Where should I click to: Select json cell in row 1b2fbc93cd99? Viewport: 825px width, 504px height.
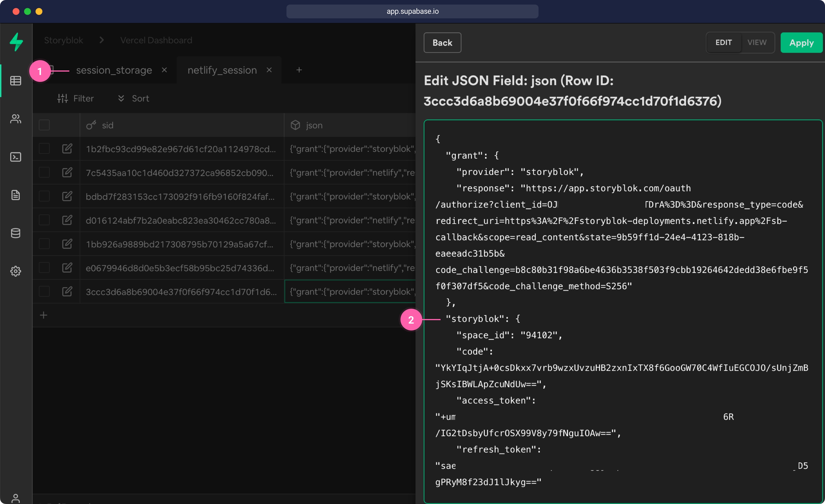tap(350, 149)
